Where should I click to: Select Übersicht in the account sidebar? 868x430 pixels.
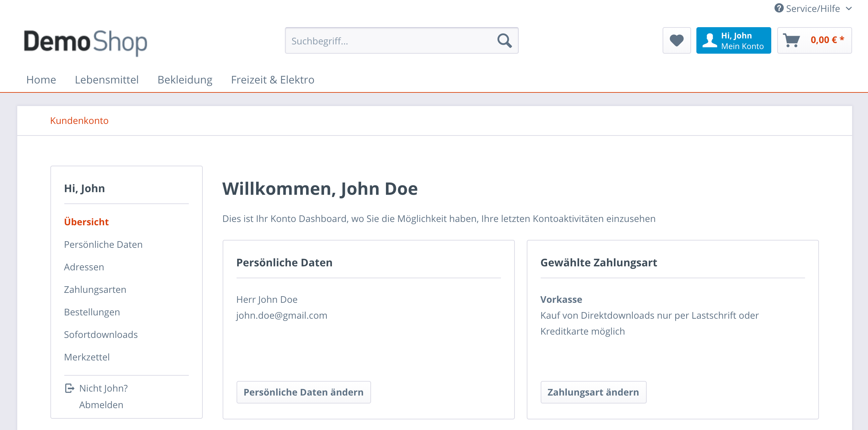click(86, 222)
